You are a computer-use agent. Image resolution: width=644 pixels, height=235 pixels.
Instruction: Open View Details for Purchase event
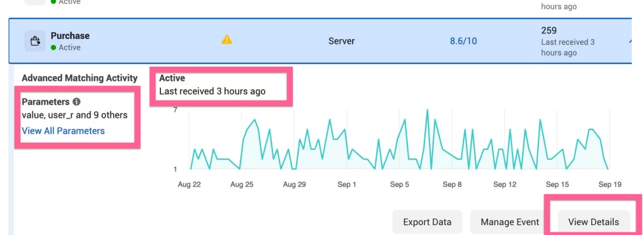pos(594,222)
